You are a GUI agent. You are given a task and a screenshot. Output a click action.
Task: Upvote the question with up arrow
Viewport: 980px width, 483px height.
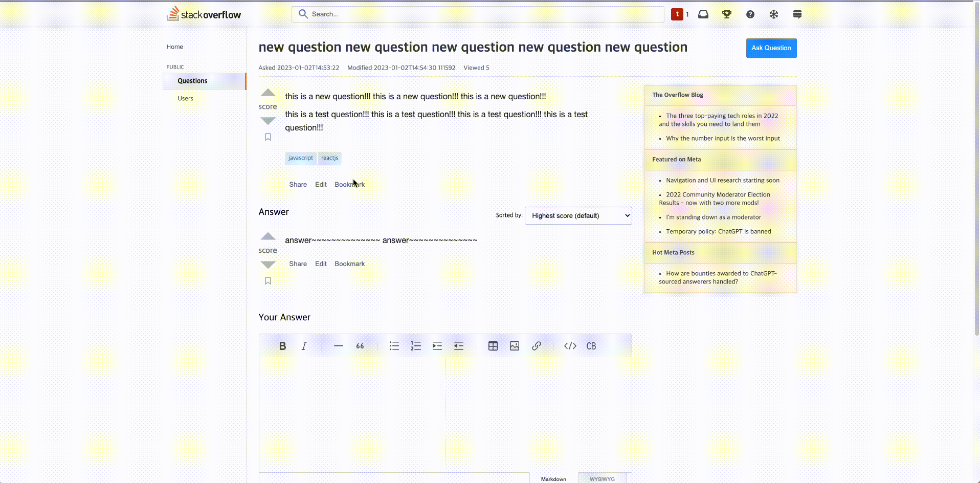[x=268, y=93]
